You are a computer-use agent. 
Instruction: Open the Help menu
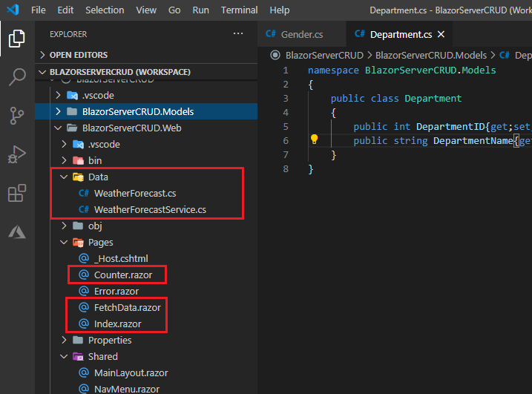(280, 10)
